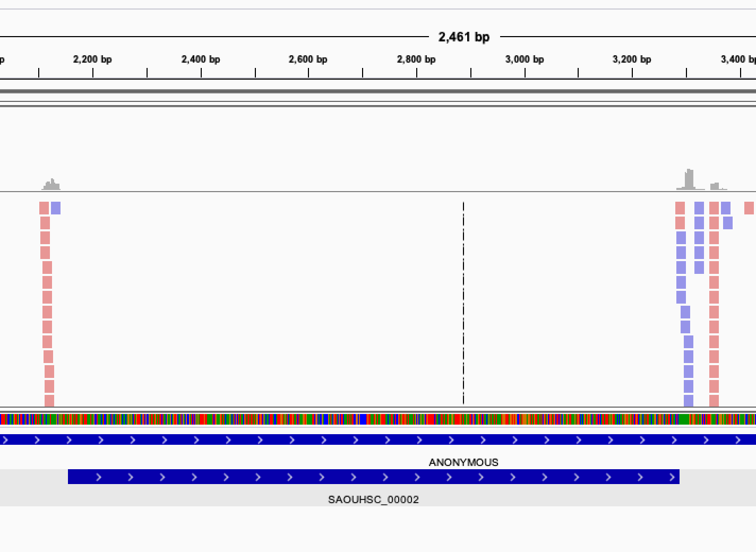This screenshot has height=552, width=756.
Task: Click the 3,000 bp ruler label
Action: point(525,59)
